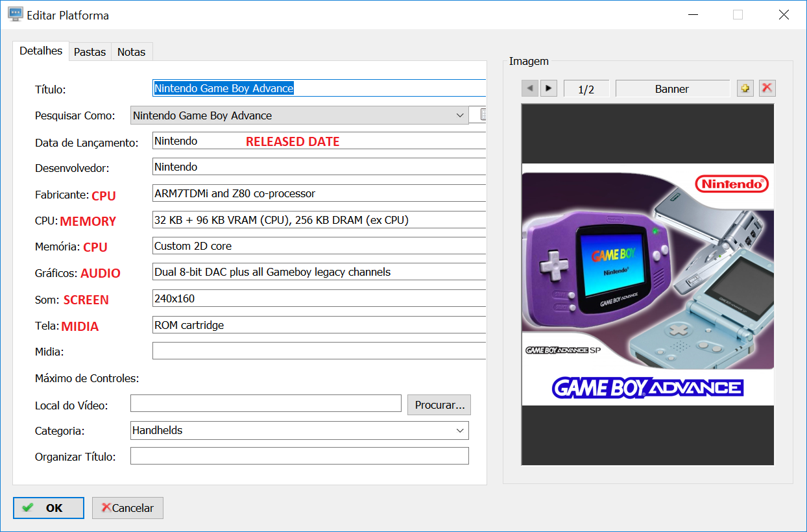Click field containing ARM7TDMi and Z80 co-processor
Viewport: 807px width, 532px height.
(x=319, y=193)
